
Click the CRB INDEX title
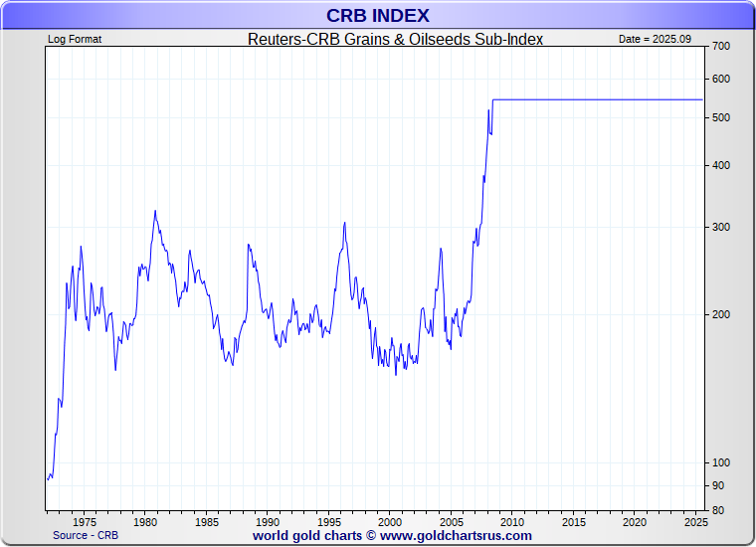click(378, 16)
